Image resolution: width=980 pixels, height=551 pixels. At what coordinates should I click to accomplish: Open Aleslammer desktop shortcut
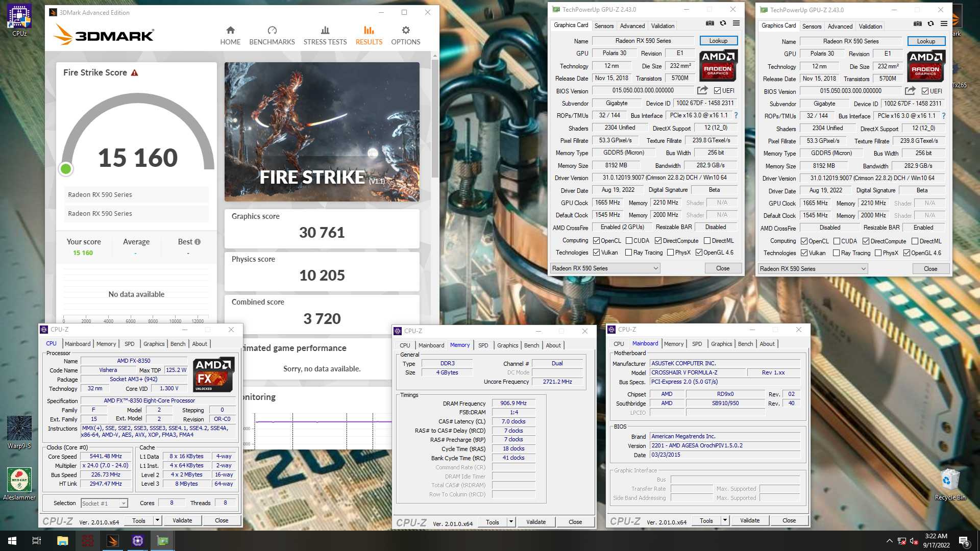tap(19, 484)
